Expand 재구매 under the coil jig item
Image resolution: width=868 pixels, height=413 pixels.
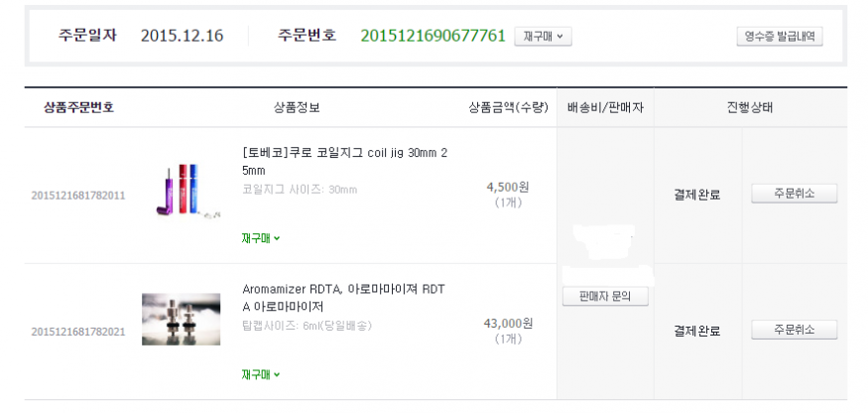(261, 238)
